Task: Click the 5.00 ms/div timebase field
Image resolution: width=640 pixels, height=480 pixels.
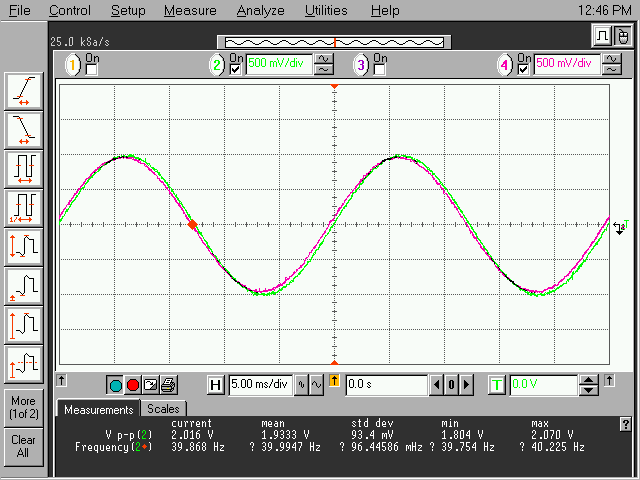Action: pos(260,385)
